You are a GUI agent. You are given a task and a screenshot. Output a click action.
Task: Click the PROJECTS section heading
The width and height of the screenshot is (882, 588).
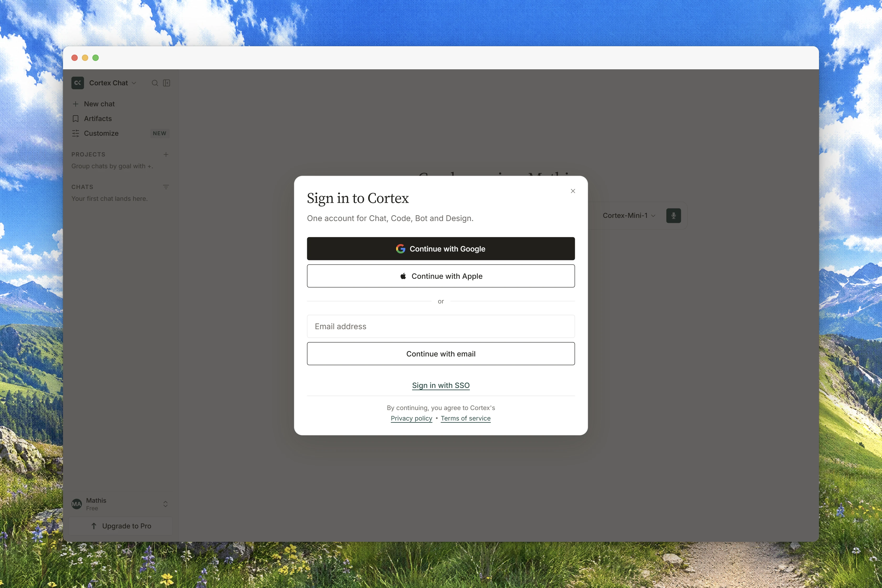point(88,155)
